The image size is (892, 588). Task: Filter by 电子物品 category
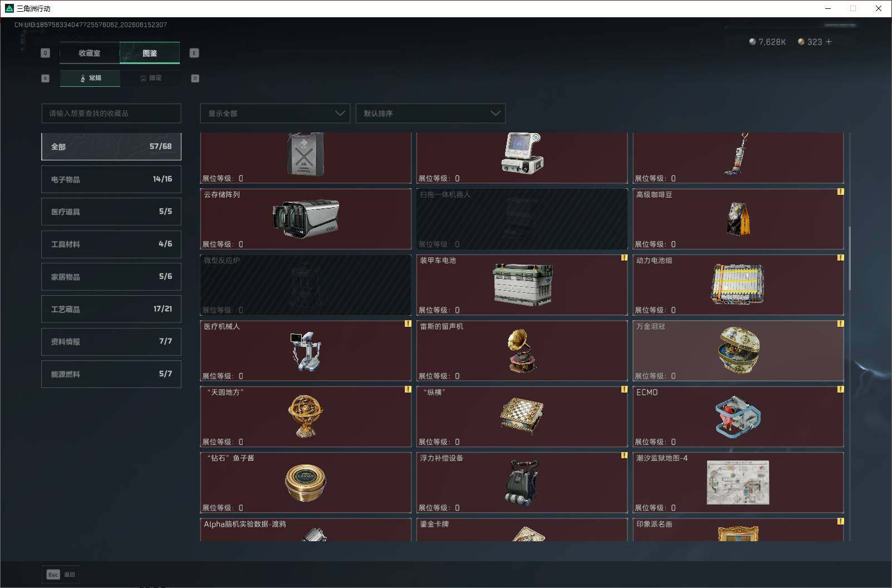[111, 179]
